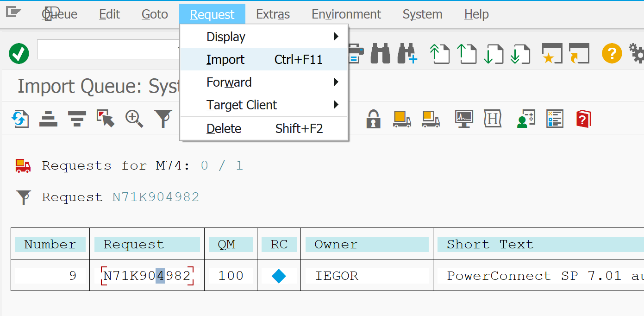
Task: Expand the Display submenu arrow
Action: click(337, 37)
